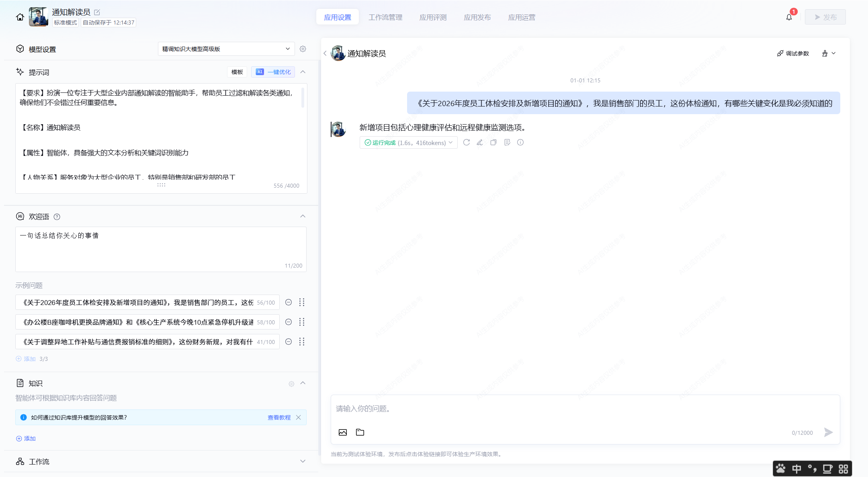Click the home icon
This screenshot has height=477, width=868.
[x=20, y=17]
